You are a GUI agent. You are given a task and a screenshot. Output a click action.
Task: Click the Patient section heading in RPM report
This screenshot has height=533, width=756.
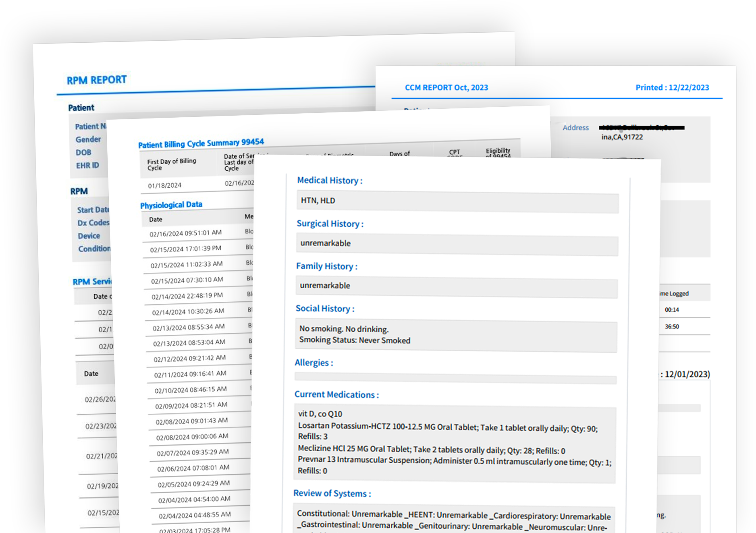point(81,108)
